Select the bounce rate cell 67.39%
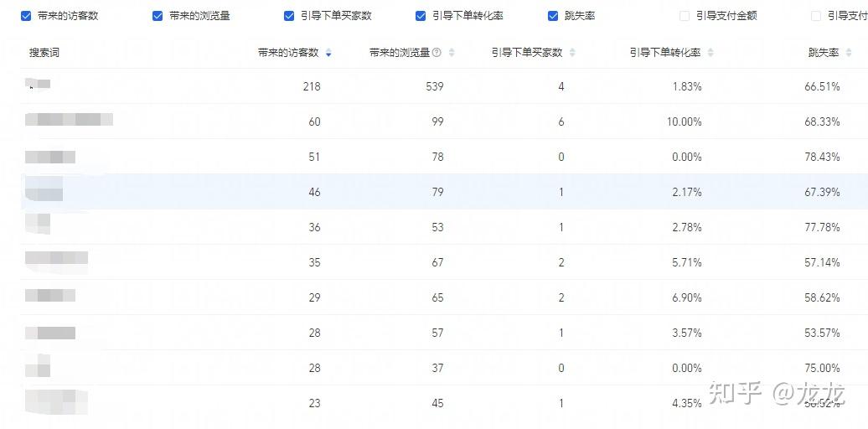868x429 pixels. click(822, 192)
